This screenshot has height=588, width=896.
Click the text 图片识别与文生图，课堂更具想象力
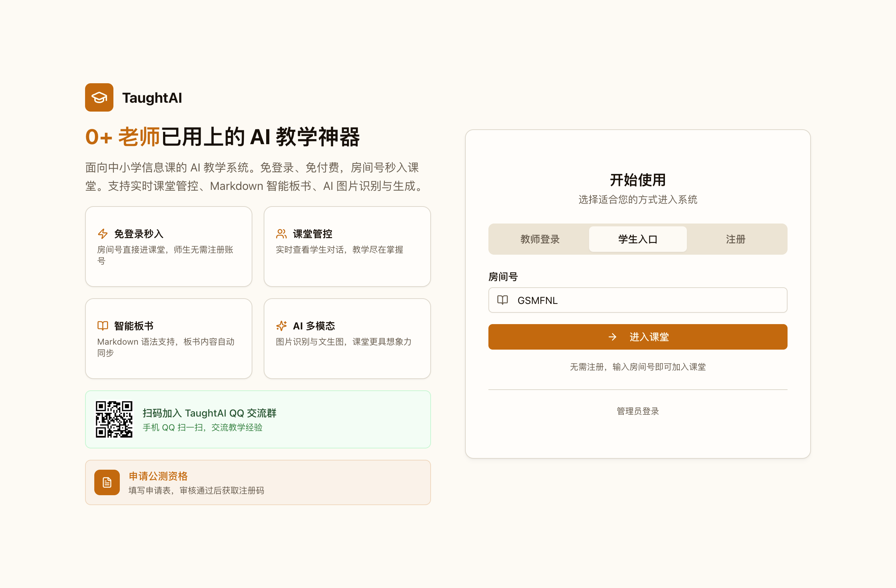point(344,341)
